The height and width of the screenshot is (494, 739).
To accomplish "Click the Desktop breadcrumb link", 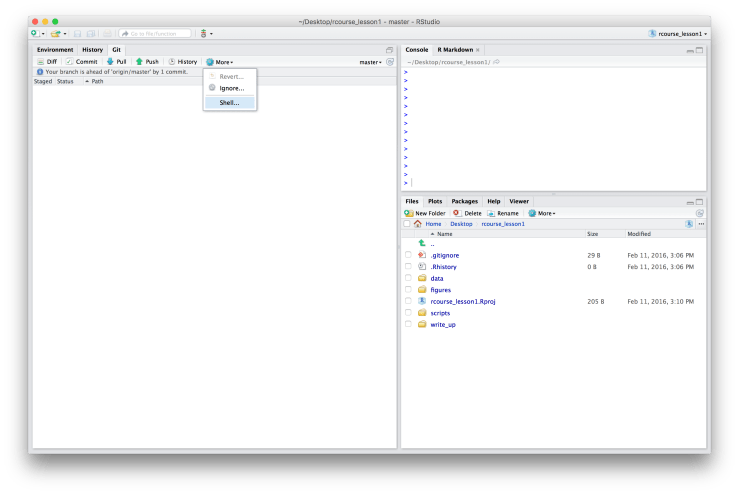I will pyautogui.click(x=461, y=224).
